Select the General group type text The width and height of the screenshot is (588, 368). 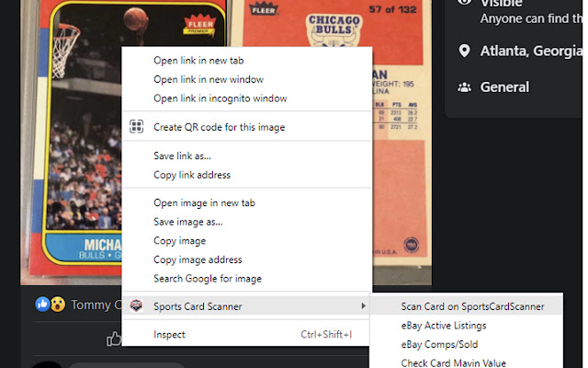(504, 87)
